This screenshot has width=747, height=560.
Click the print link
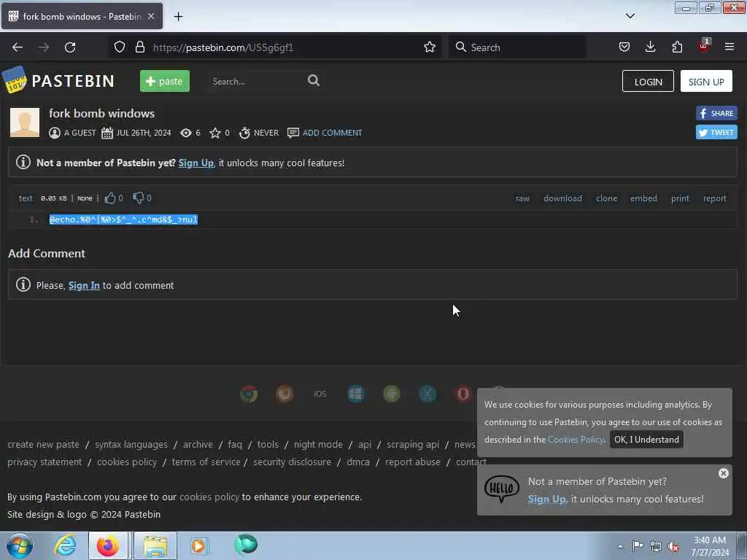pos(680,198)
